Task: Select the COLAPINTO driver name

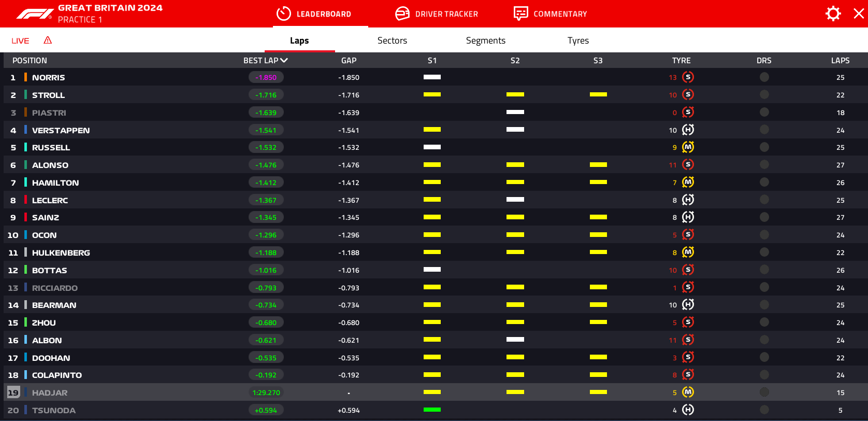Action: [57, 375]
